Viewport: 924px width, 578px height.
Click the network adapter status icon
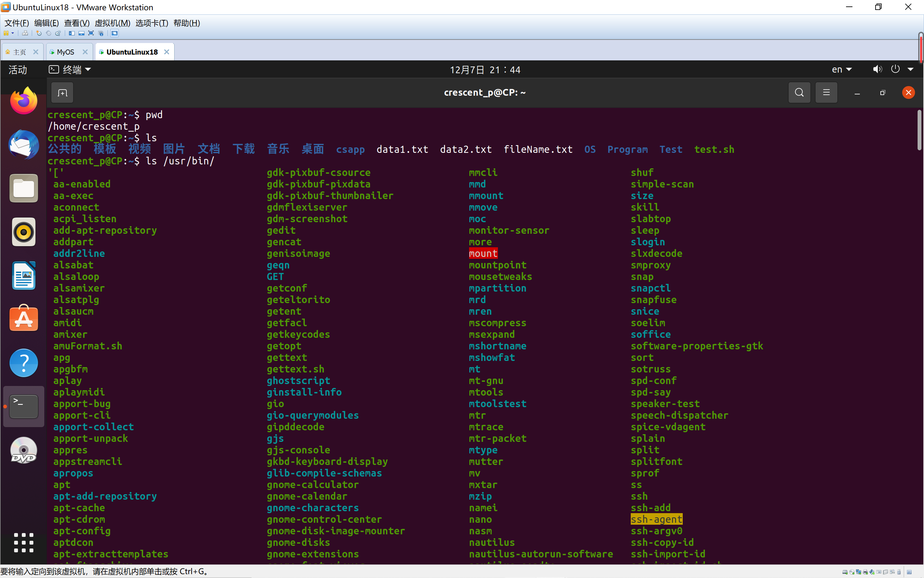tap(859, 572)
